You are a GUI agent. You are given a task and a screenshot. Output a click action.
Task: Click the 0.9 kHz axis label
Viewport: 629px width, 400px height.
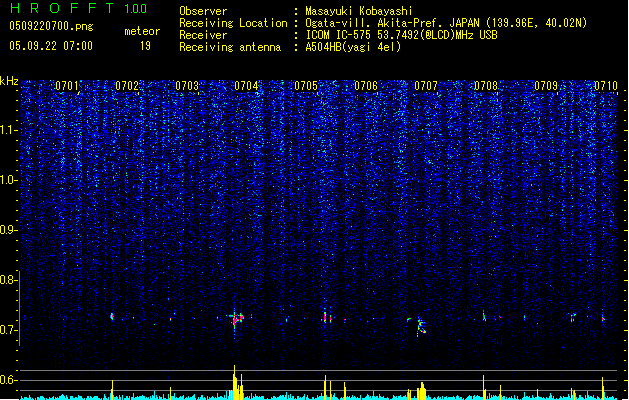[9, 230]
